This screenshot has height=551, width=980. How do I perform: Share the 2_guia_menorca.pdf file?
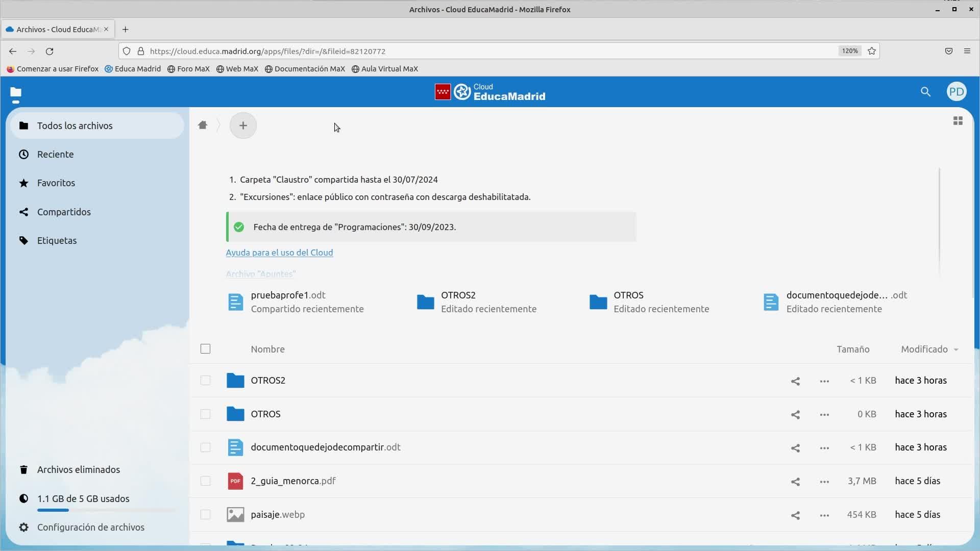pyautogui.click(x=795, y=482)
